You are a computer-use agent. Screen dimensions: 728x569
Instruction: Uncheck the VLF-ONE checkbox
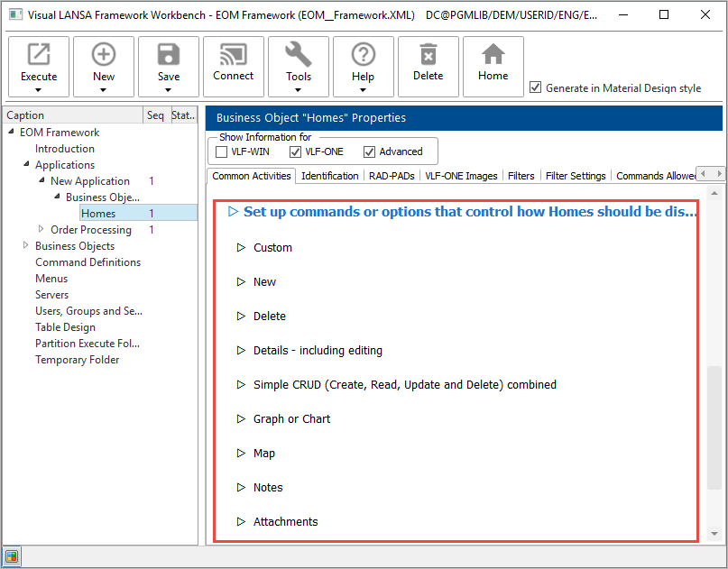point(296,151)
